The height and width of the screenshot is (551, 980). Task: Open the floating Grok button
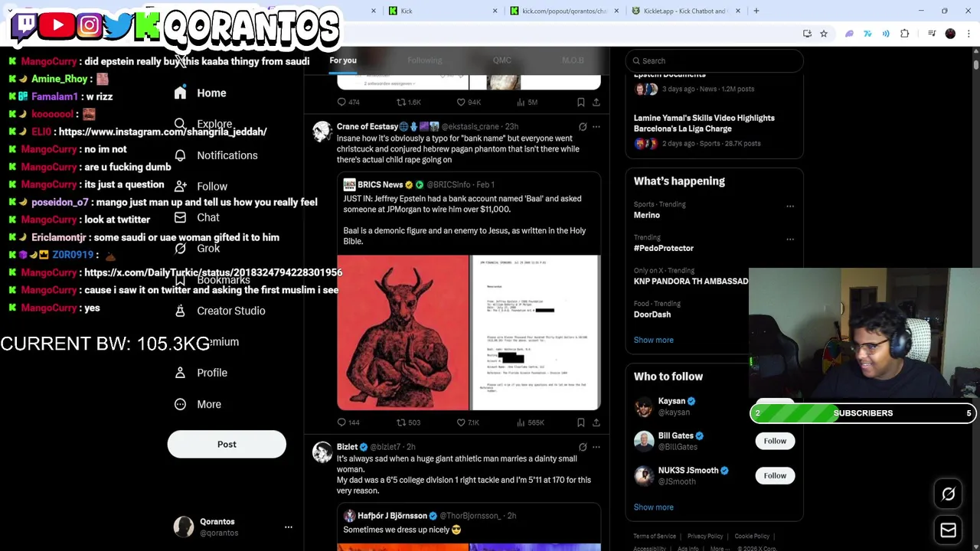[948, 494]
